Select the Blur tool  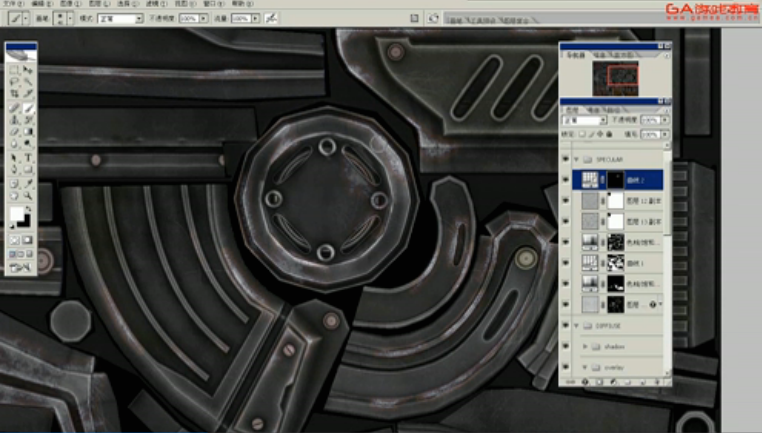click(14, 144)
